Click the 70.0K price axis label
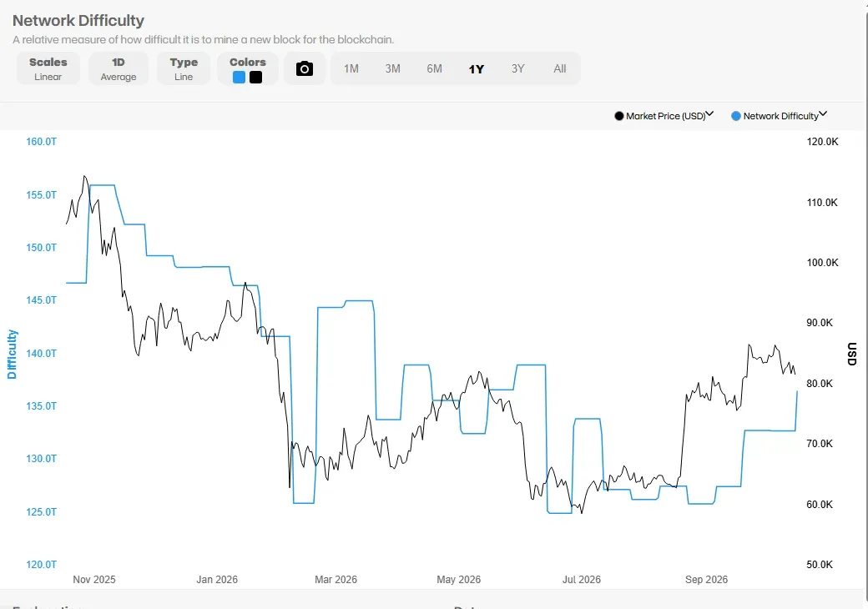 [820, 444]
